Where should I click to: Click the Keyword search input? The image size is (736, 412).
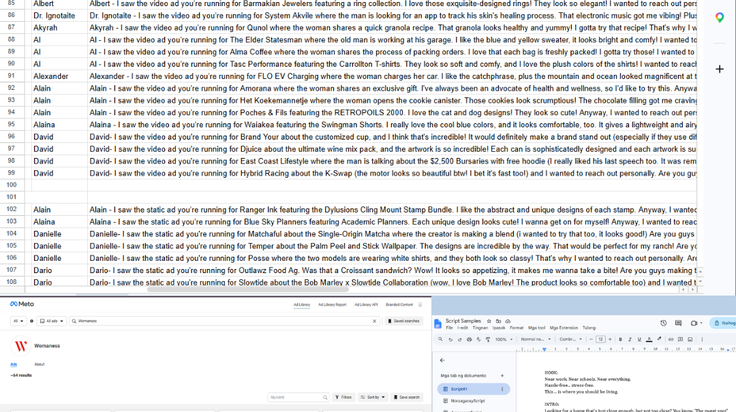(298, 397)
